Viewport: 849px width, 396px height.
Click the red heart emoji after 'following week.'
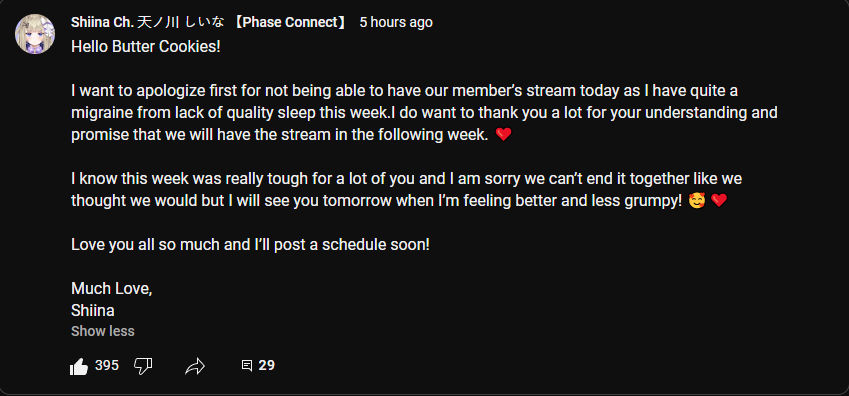[504, 134]
